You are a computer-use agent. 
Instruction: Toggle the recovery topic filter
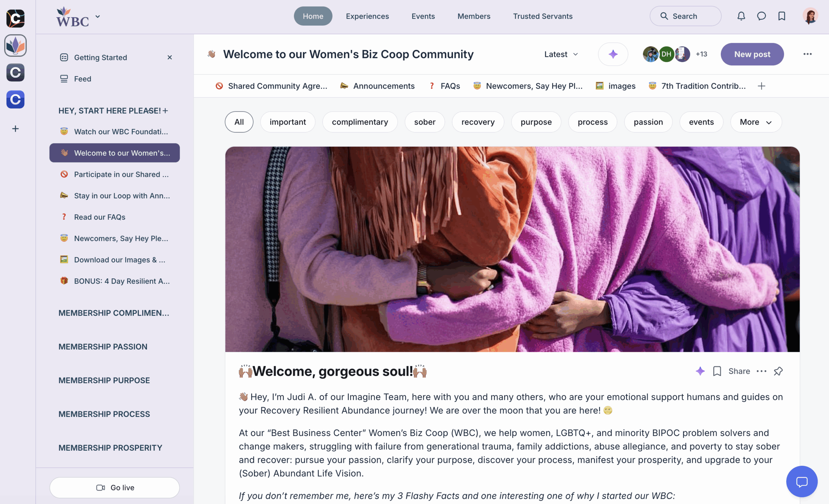(478, 122)
